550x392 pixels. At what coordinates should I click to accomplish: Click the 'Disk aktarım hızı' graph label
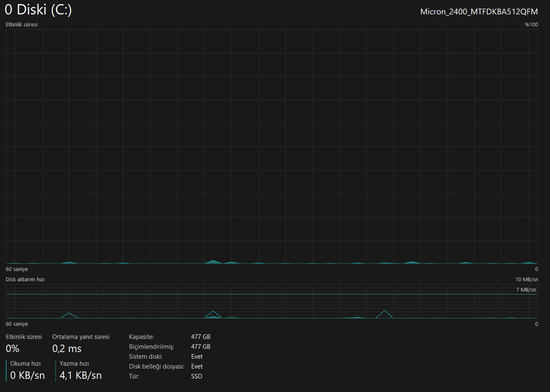(x=25, y=280)
